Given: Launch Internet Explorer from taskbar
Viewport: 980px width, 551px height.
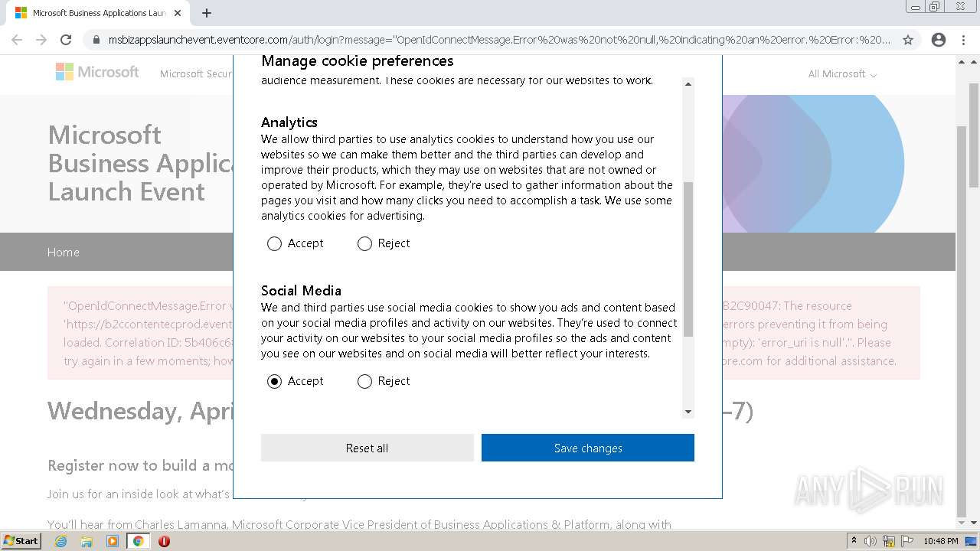Looking at the screenshot, I should 60,541.
